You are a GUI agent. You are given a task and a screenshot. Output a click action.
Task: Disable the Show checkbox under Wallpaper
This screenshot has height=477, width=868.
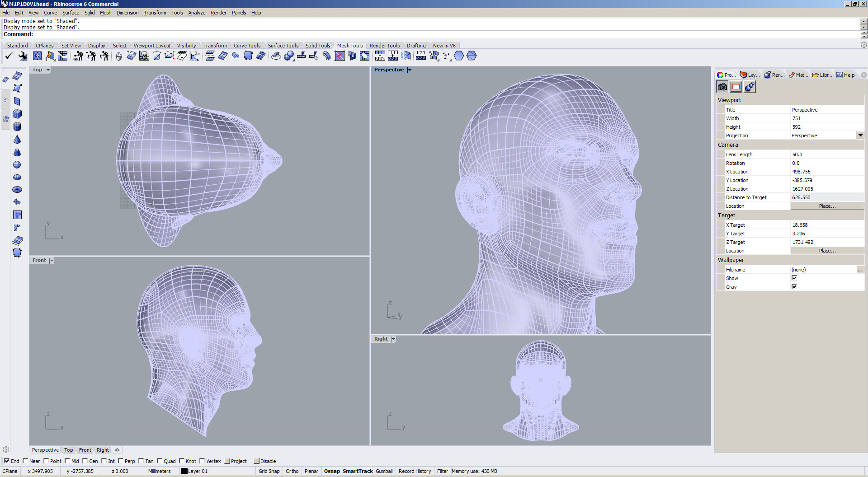(x=794, y=278)
